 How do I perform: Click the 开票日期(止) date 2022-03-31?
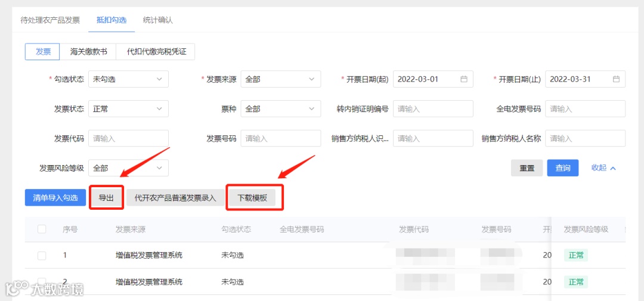(570, 79)
